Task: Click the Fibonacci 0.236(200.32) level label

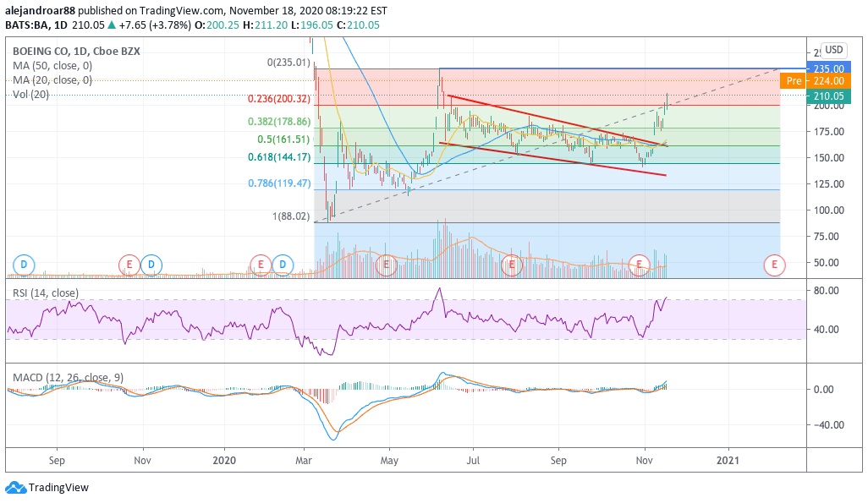Action: point(279,99)
